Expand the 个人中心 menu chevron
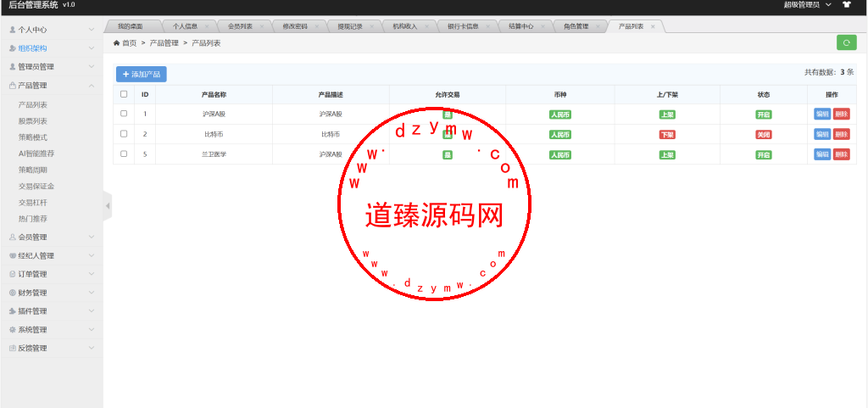This screenshot has height=408, width=868. (x=92, y=30)
